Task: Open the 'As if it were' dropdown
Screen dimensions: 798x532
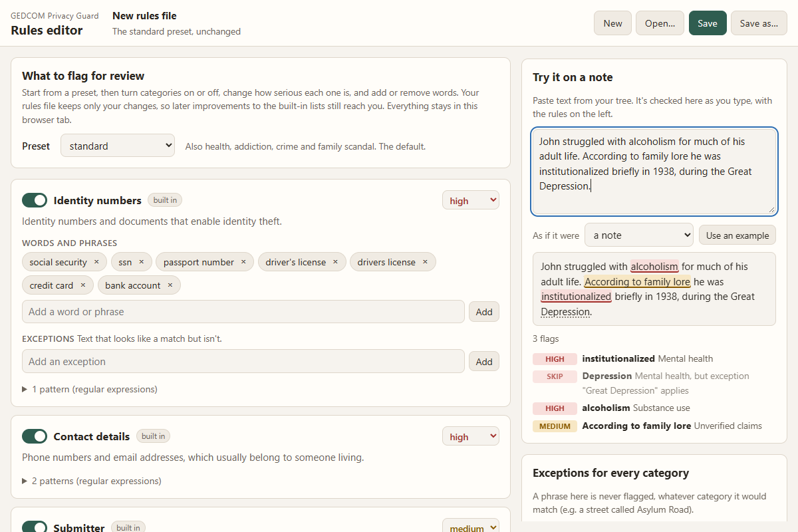Action: (x=639, y=235)
